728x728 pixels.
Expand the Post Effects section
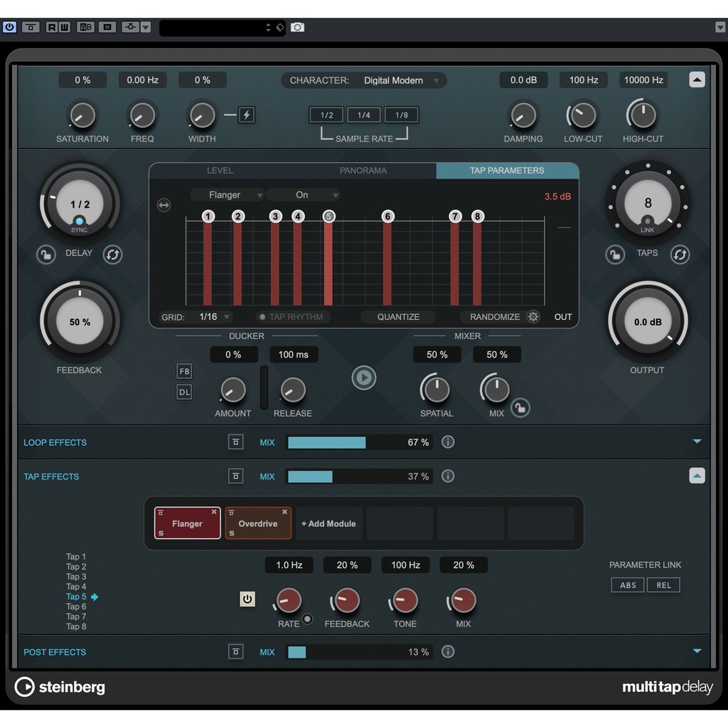click(697, 651)
